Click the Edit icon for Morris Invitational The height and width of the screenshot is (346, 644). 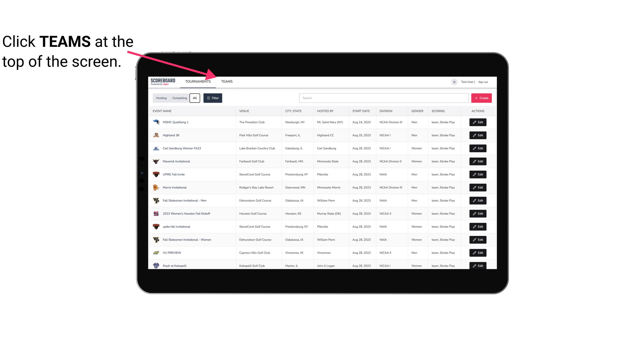[478, 187]
